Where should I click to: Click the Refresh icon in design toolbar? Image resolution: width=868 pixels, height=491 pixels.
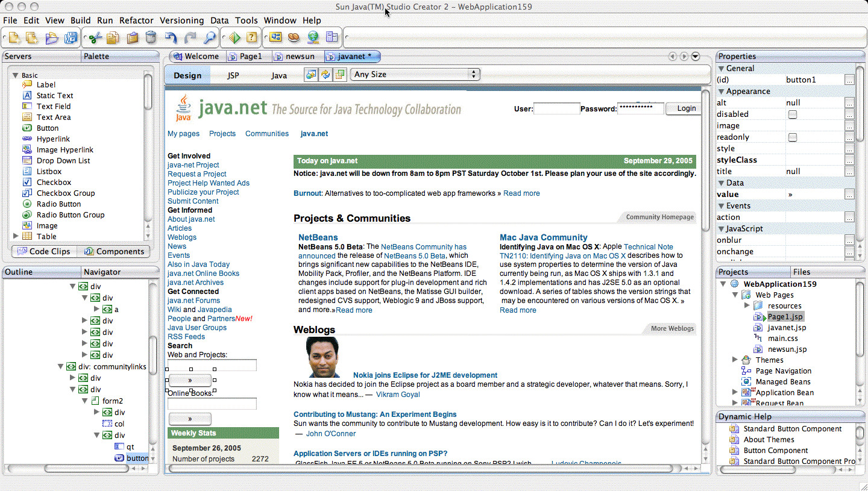click(325, 74)
